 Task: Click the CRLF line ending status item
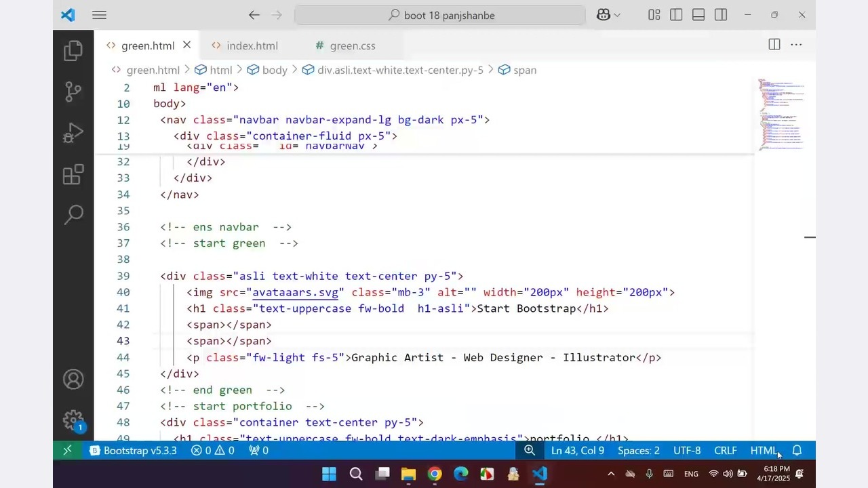point(725,451)
